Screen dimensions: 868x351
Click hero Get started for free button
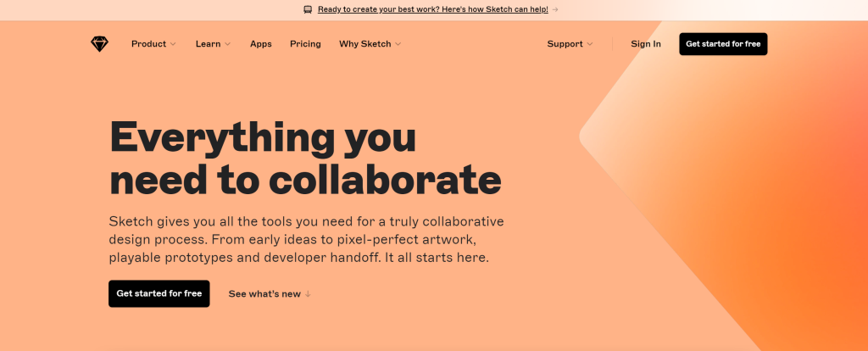pos(159,293)
